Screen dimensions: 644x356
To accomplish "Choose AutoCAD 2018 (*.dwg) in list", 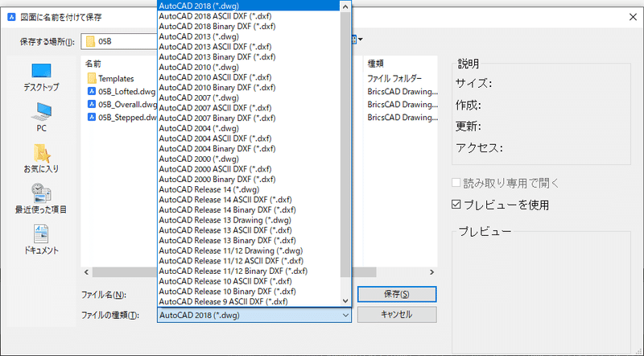I will point(249,6).
